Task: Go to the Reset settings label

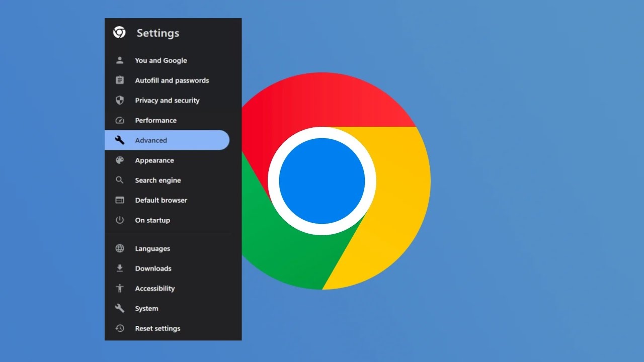Action: pos(157,329)
